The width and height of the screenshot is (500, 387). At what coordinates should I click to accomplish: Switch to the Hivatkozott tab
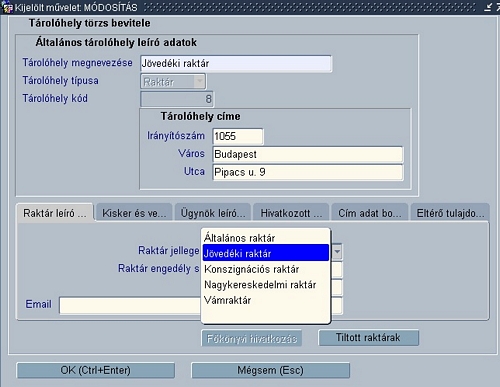291,213
